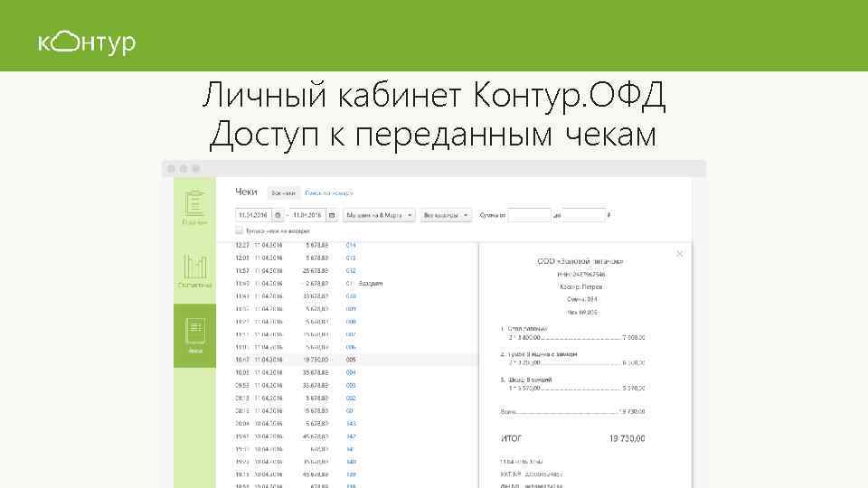Click the maximum sum input field
The height and width of the screenshot is (488, 868).
pyautogui.click(x=584, y=215)
